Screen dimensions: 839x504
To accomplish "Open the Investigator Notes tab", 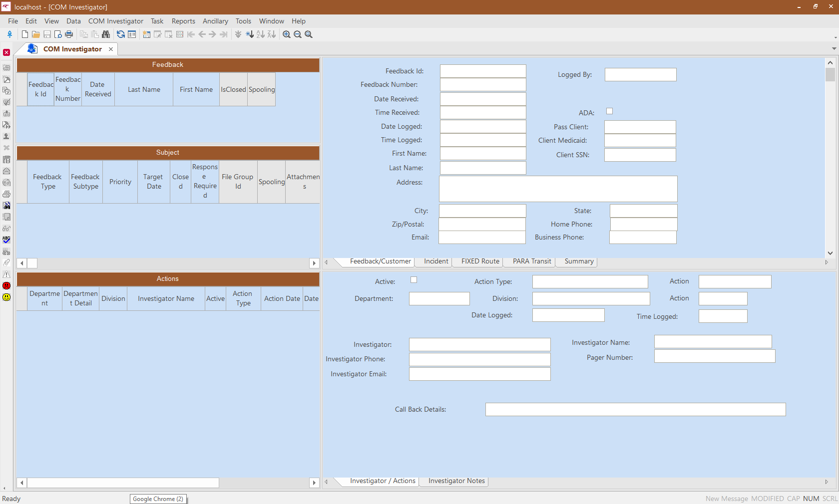I will (457, 481).
